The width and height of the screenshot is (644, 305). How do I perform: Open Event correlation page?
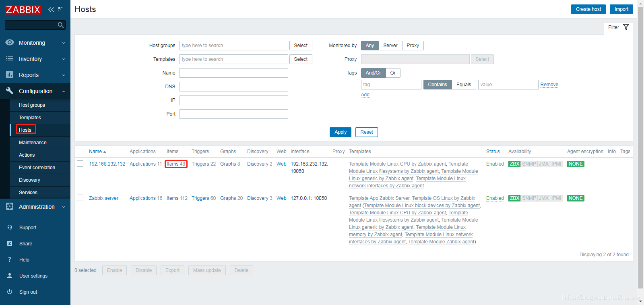point(37,168)
